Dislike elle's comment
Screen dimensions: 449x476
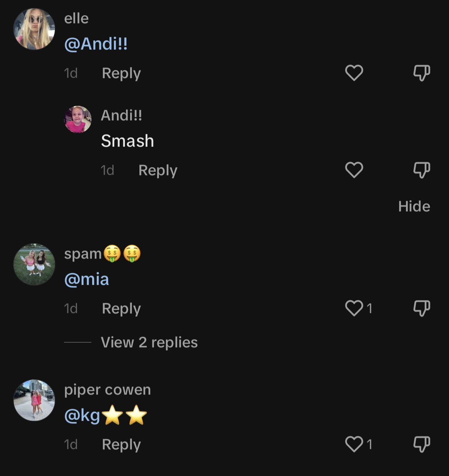coord(422,73)
